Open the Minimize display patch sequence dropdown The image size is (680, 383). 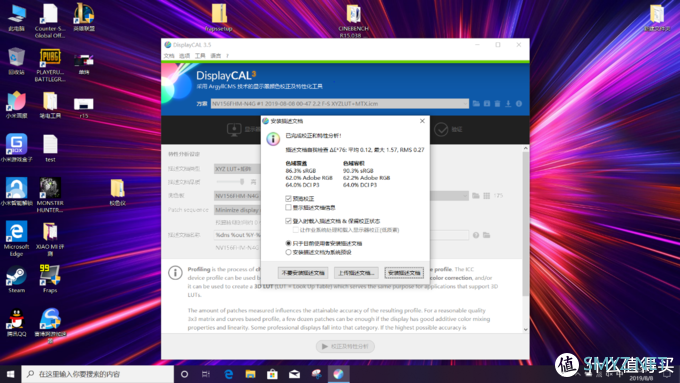(x=237, y=210)
